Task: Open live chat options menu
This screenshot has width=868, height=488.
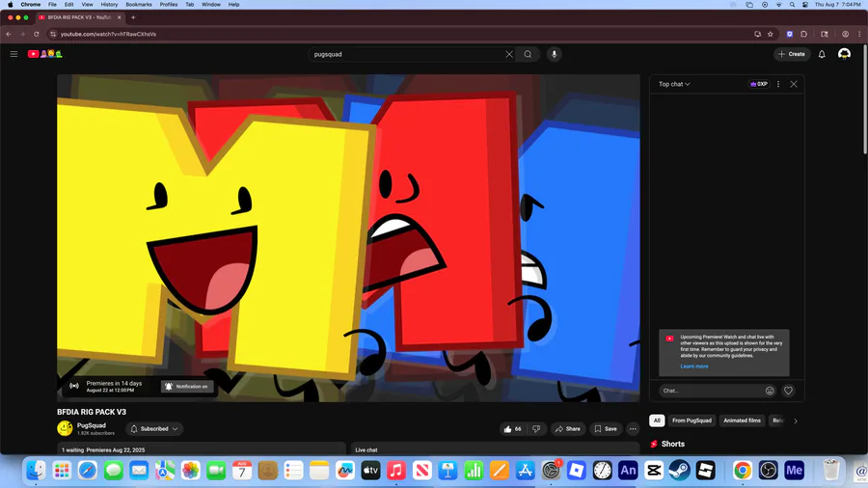Action: 778,84
